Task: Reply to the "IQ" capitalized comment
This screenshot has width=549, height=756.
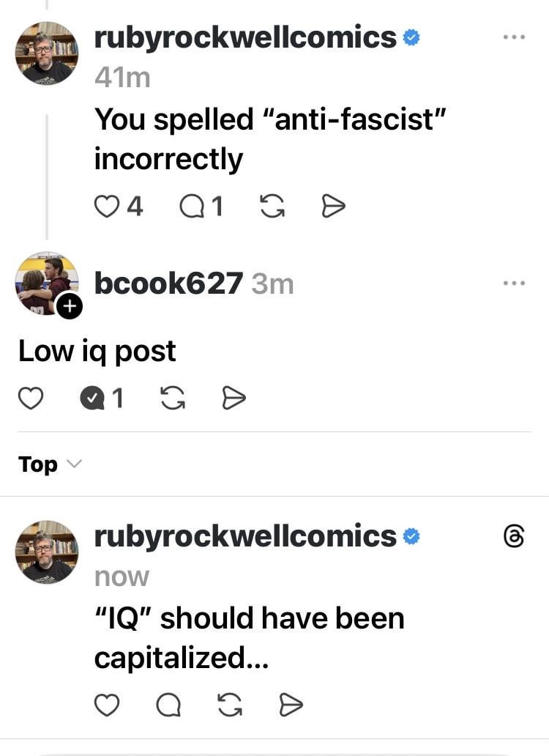Action: pos(168,705)
